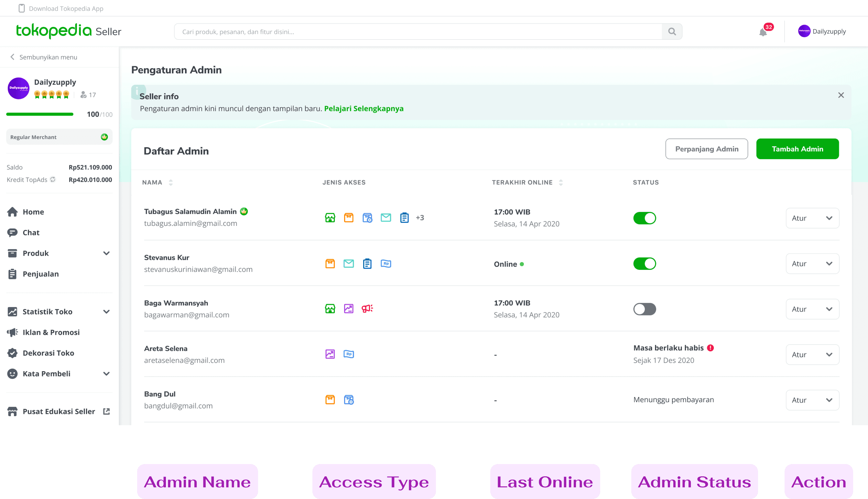This screenshot has width=868, height=499.
Task: Click the +3 more access indicator
Action: (420, 218)
